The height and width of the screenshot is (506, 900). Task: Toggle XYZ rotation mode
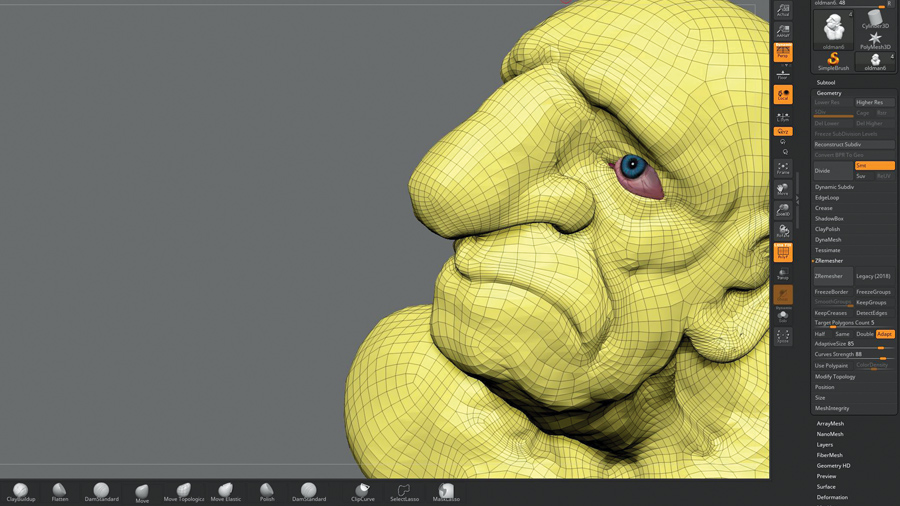click(x=783, y=131)
